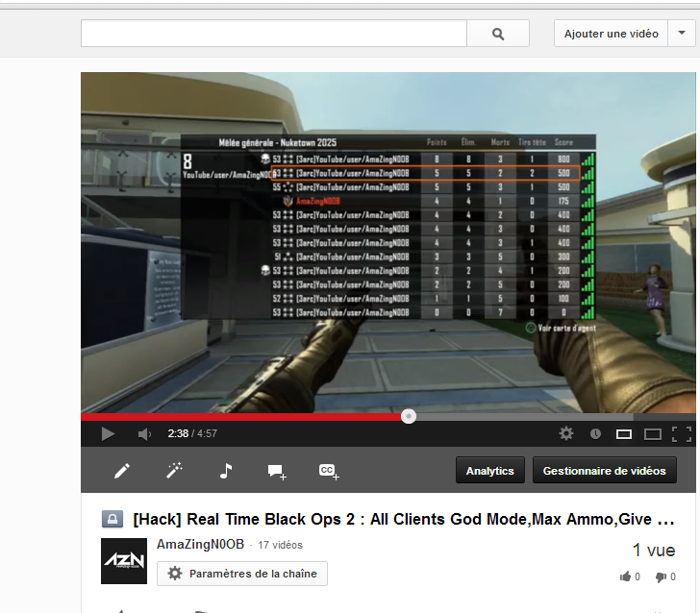Viewport: 700px width, 613px height.
Task: Open the 17 vidéos link
Action: click(x=280, y=545)
